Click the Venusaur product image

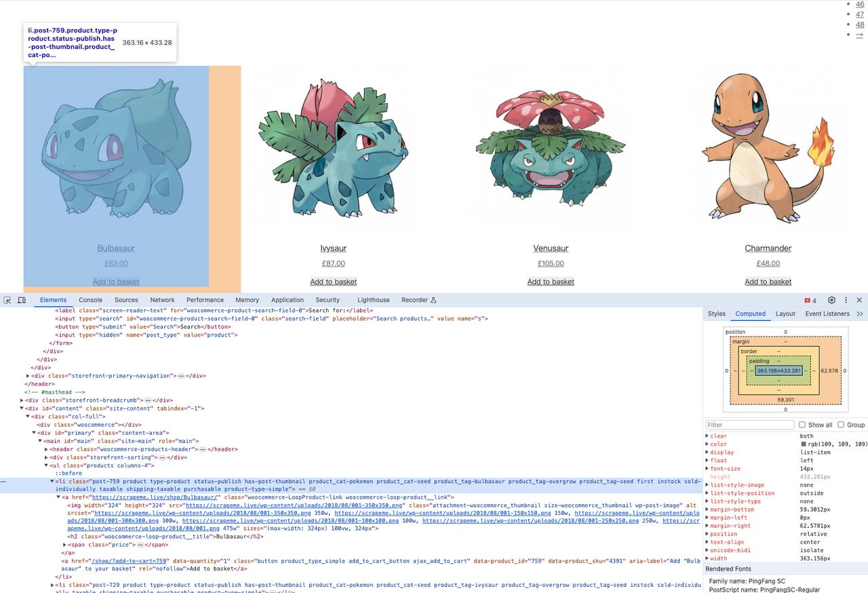[551, 149]
